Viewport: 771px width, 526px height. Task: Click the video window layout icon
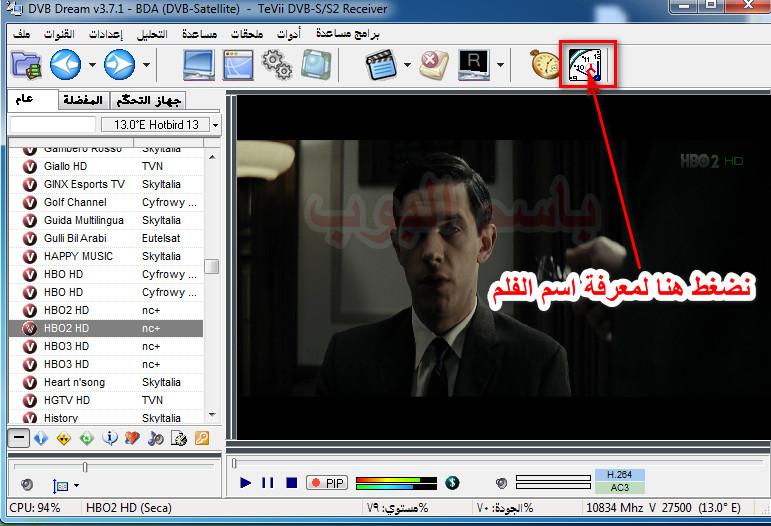[238, 64]
